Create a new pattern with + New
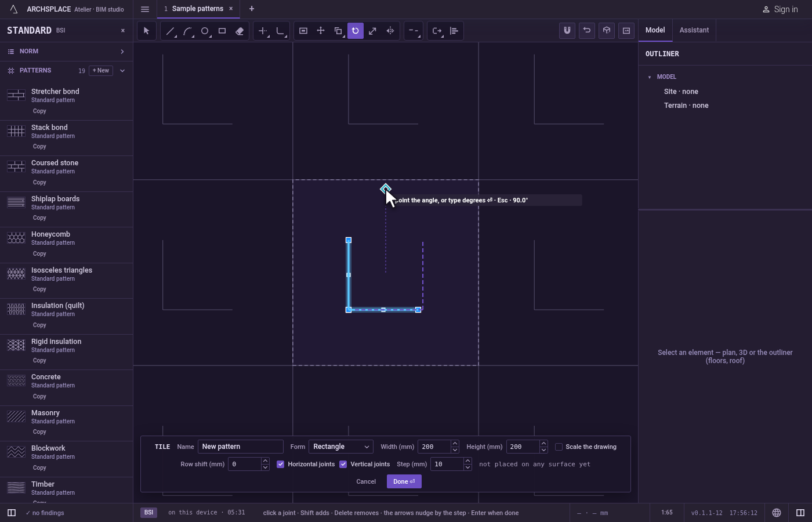Screen dimensions: 812x522 pos(101,71)
